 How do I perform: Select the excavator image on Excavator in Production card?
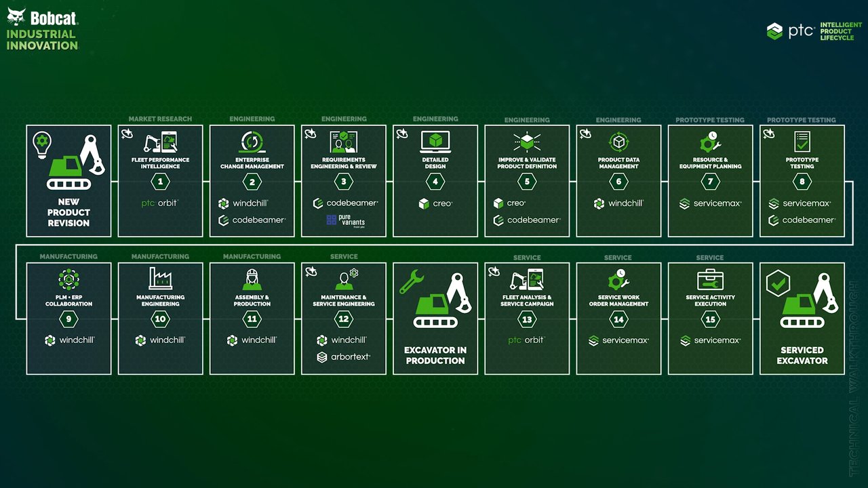click(x=443, y=300)
